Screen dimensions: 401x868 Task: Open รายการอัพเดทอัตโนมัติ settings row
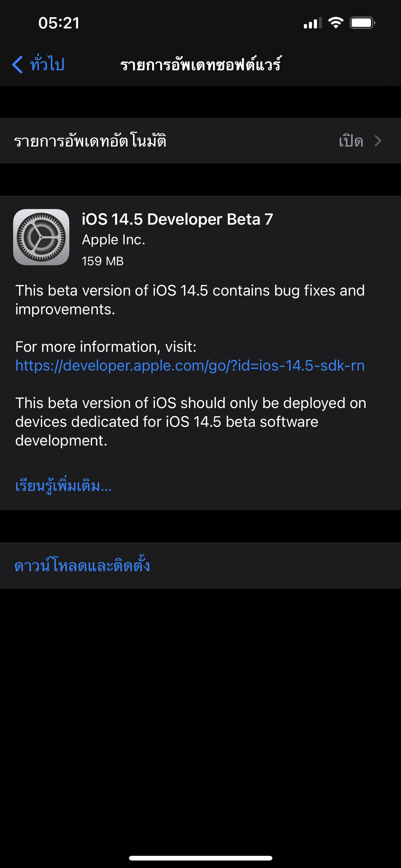(x=200, y=141)
